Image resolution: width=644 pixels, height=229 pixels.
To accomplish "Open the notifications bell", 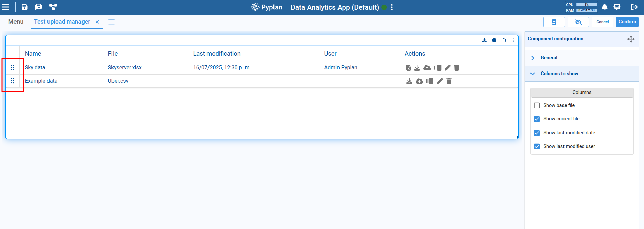I will (604, 7).
